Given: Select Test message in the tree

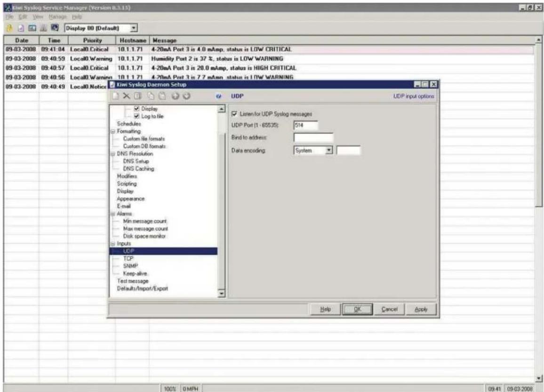Looking at the screenshot, I should point(133,281).
